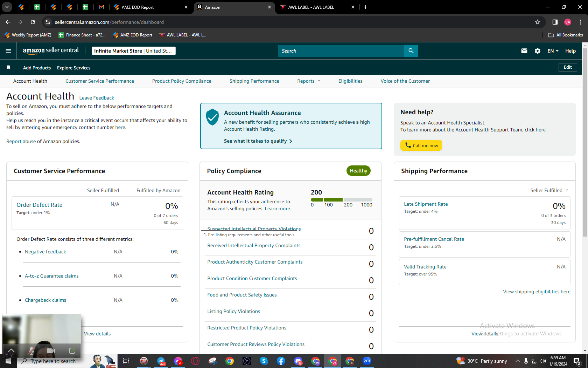Toggle video camera in call overlay

click(x=51, y=350)
